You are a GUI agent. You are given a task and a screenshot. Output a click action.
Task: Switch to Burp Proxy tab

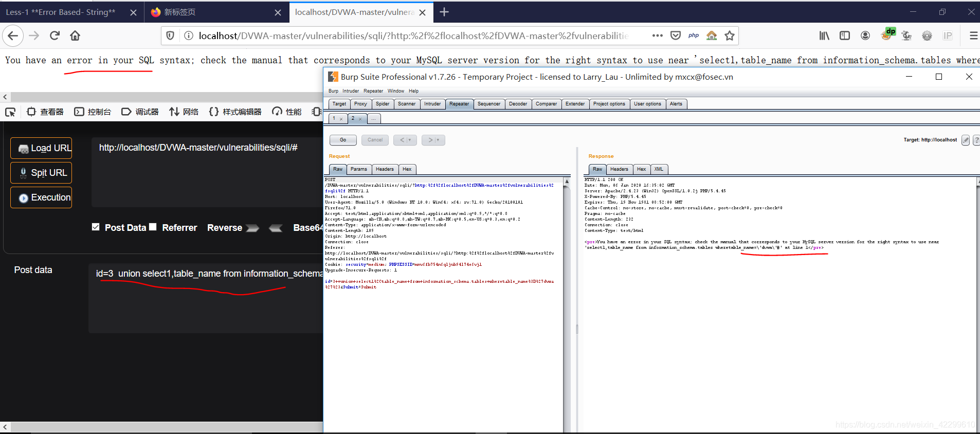(360, 104)
